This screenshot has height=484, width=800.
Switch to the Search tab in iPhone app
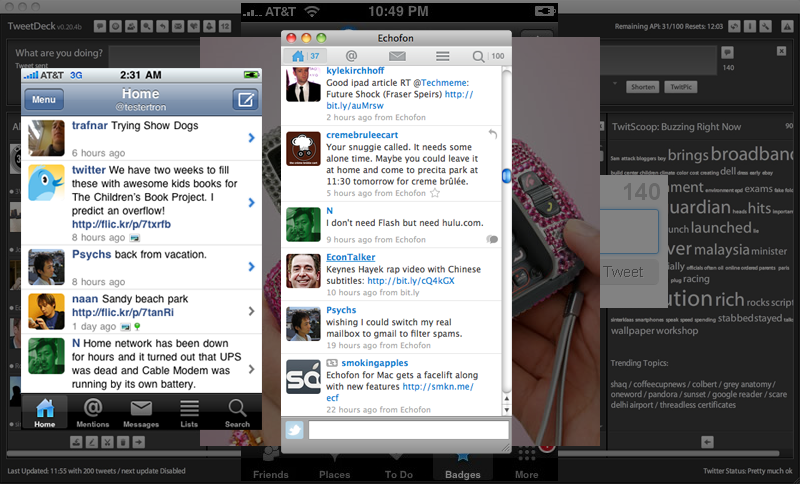click(x=237, y=412)
